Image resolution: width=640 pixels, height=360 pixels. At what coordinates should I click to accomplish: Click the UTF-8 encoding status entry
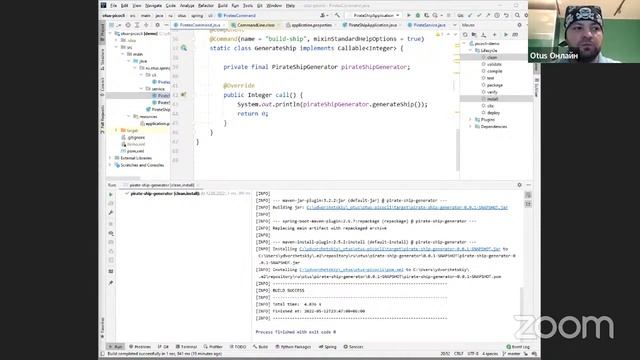472,353
